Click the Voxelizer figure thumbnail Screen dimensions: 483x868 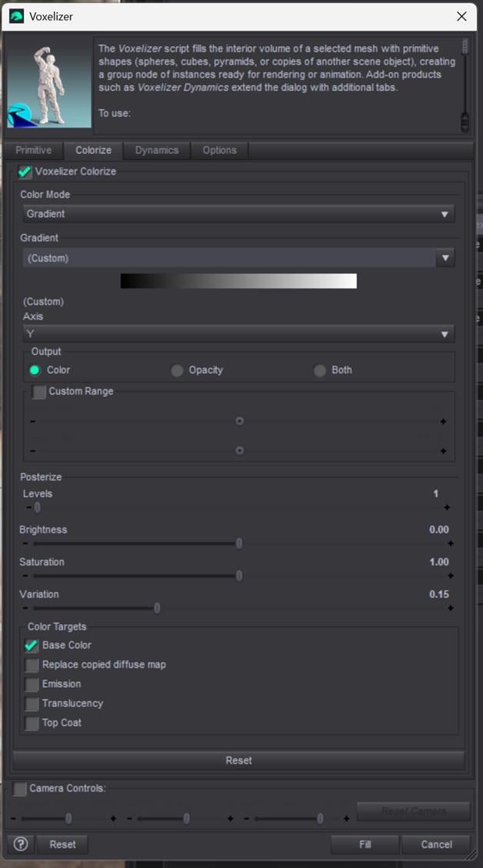click(49, 83)
